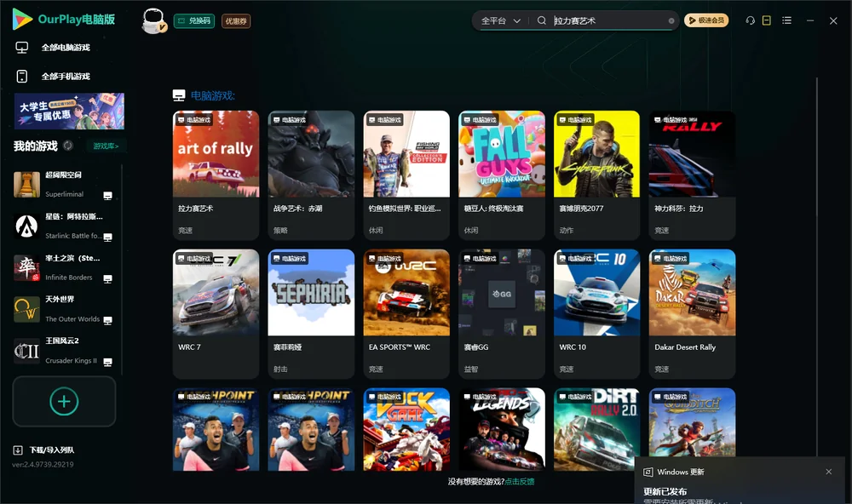Screen dimensions: 852x504
Task: Click the PC icon on Crusader Kings II row
Action: point(107,363)
